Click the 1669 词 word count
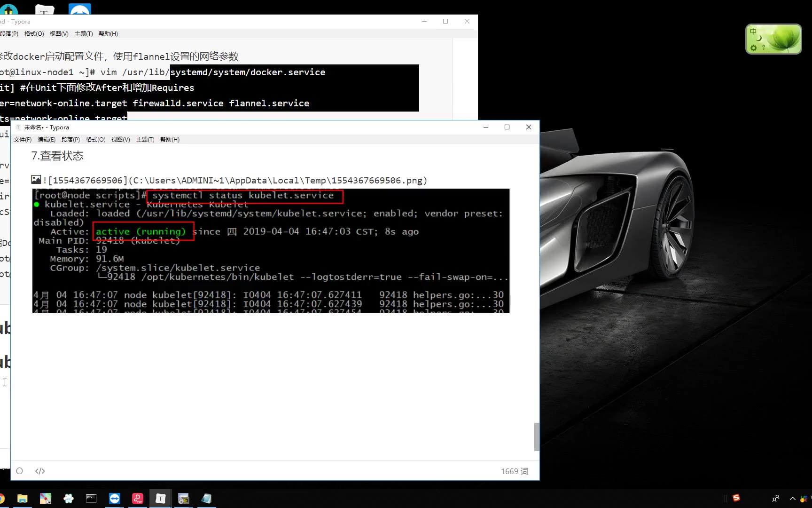The width and height of the screenshot is (812, 508). (x=514, y=471)
